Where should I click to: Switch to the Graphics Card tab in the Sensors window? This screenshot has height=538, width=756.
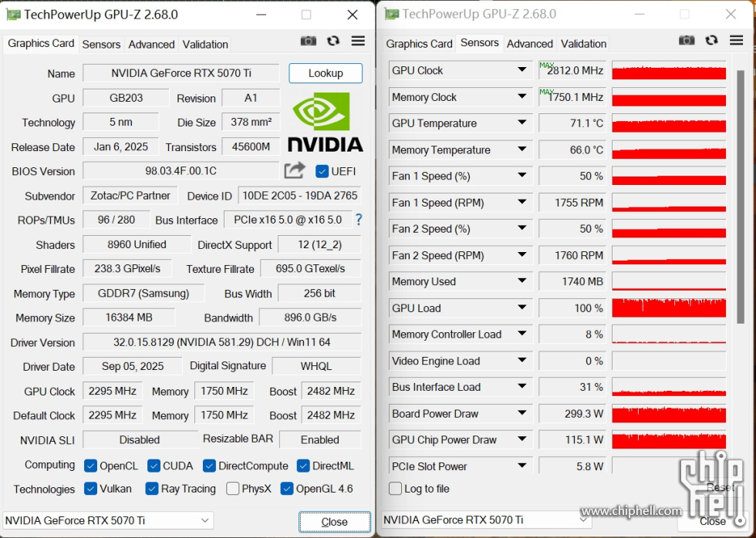(x=419, y=44)
